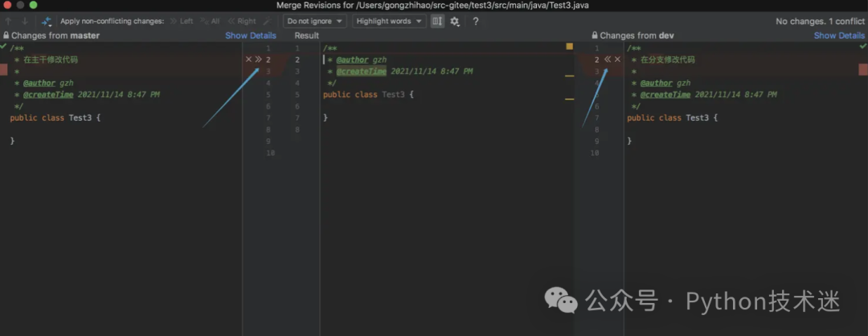Screen dimensions: 868x336
Task: Ignore dev change with X icon
Action: click(x=617, y=59)
